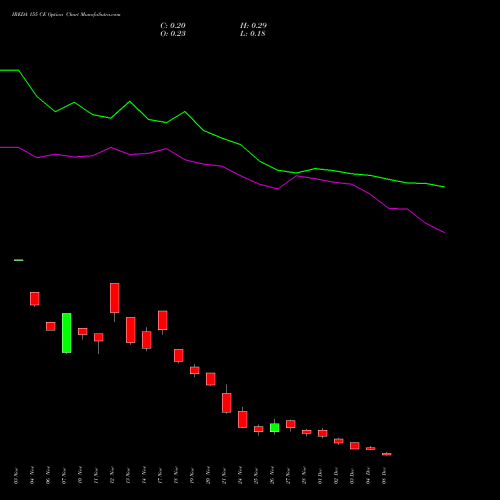Click the red candlestick above 04 Nov
This screenshot has width=500, height=500.
(35, 299)
